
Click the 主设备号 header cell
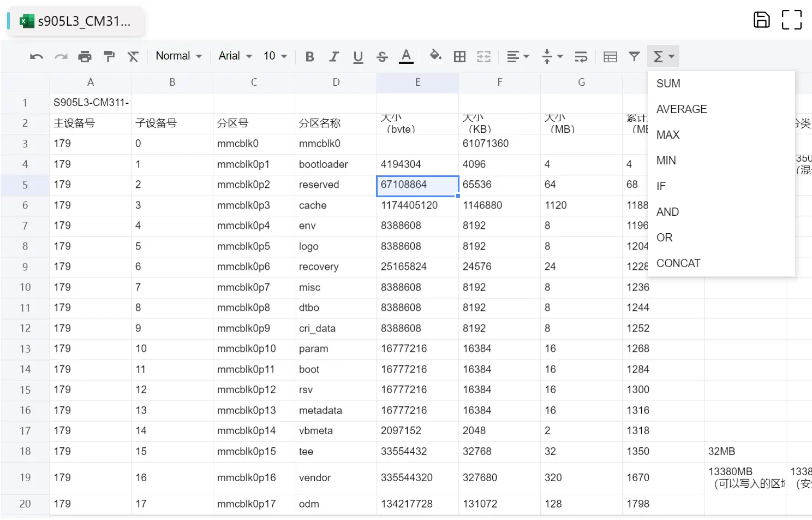(x=91, y=123)
